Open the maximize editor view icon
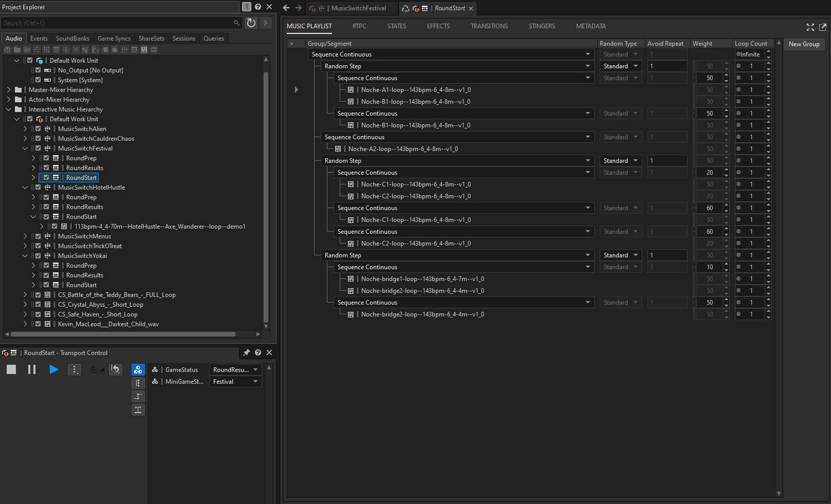Screen dimensions: 831x504 click(x=810, y=27)
